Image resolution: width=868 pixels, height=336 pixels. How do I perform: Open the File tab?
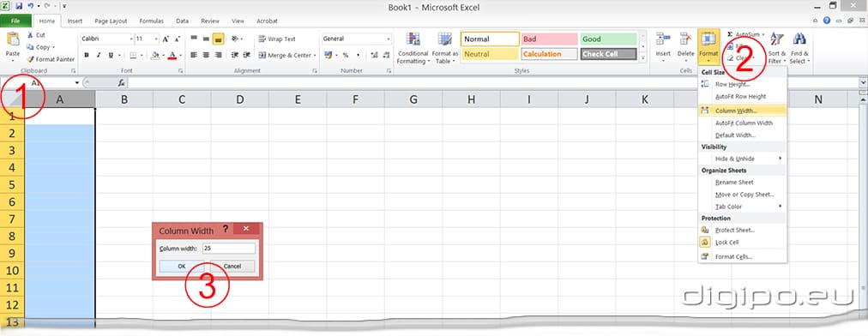[x=15, y=21]
